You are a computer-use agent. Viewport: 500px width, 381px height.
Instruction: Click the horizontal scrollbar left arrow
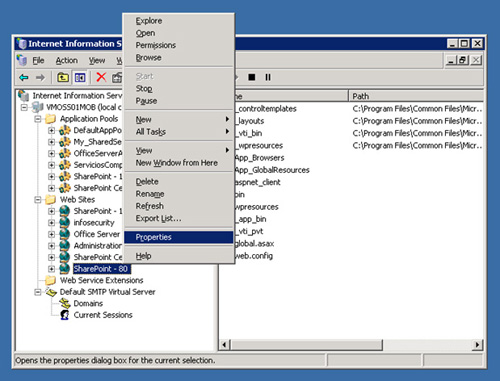(x=225, y=345)
